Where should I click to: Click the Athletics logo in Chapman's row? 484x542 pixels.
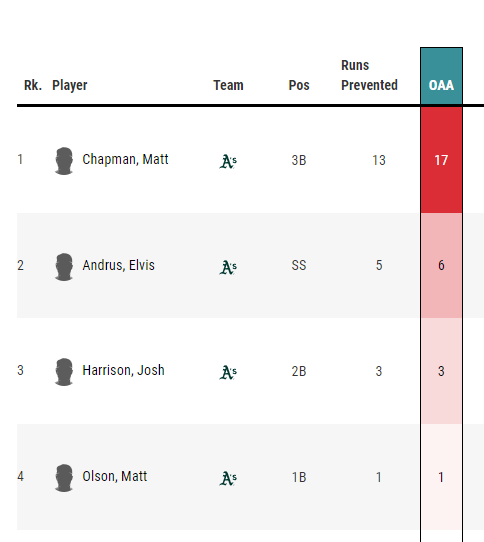tap(228, 161)
